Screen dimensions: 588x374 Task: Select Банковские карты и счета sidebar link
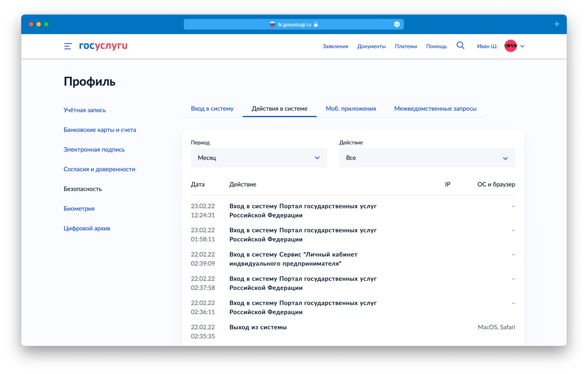[x=100, y=130]
